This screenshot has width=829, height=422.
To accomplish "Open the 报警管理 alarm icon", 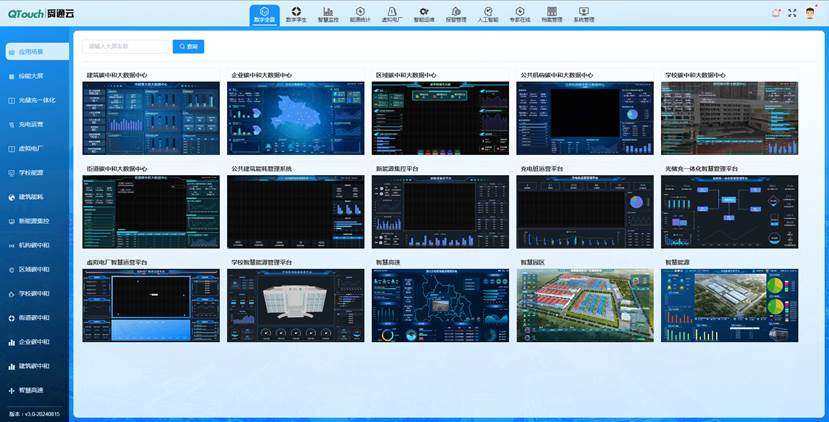I will pos(455,14).
